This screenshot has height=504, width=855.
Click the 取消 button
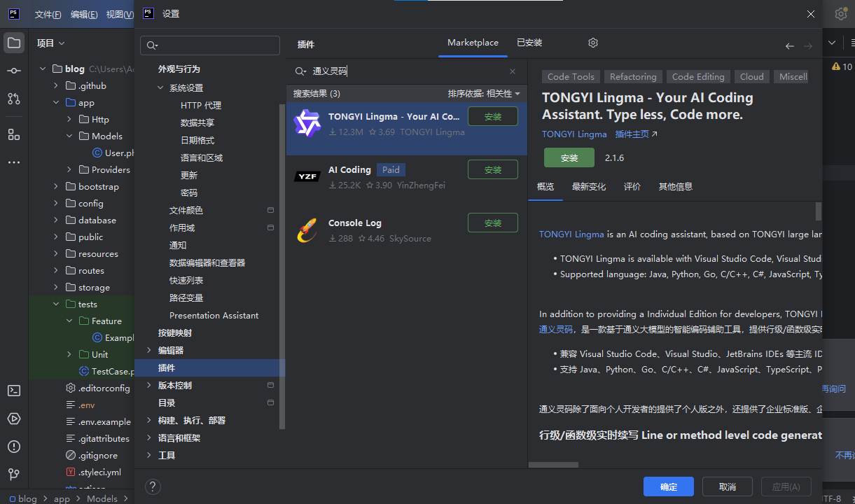[x=728, y=486]
